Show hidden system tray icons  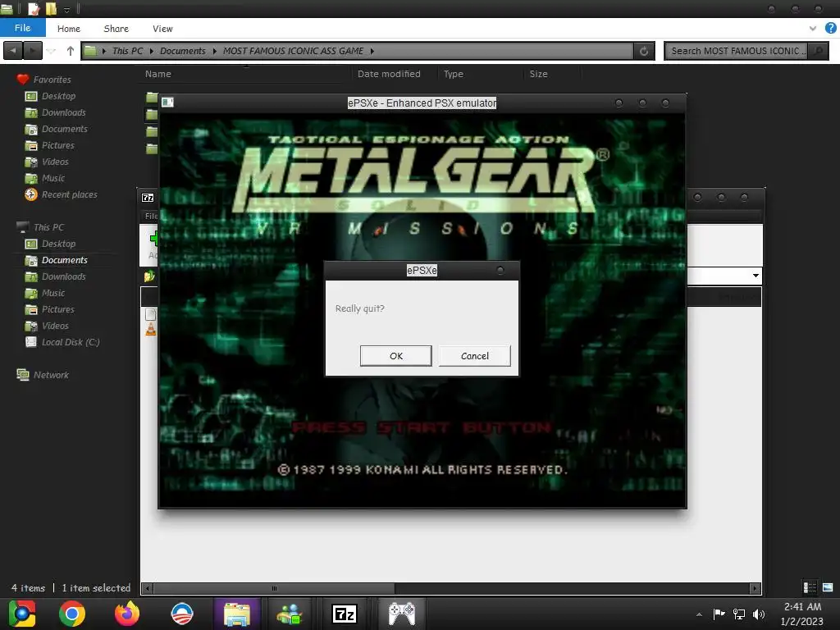pos(699,614)
